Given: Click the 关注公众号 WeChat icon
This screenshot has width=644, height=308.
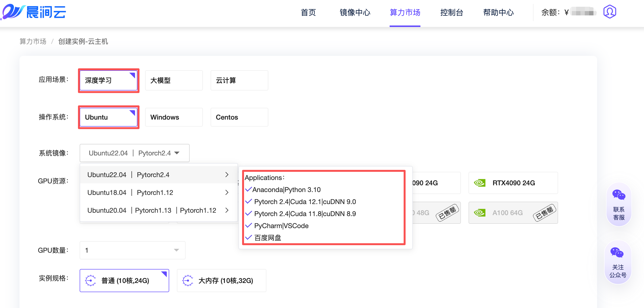Looking at the screenshot, I should [x=617, y=253].
